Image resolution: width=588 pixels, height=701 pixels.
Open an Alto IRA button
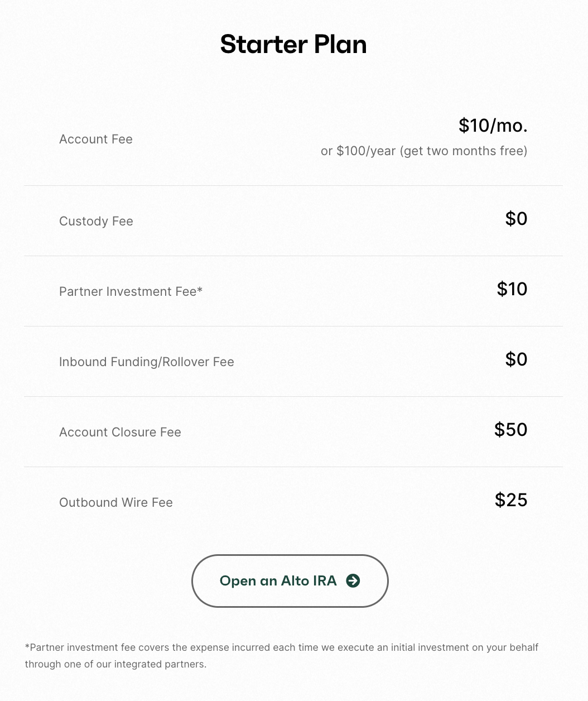[x=290, y=581]
